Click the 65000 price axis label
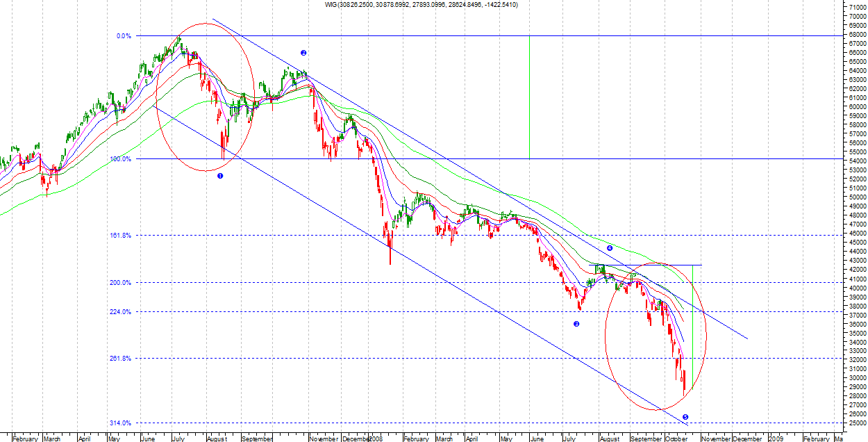Viewport: 868px width, 442px height. [856, 61]
